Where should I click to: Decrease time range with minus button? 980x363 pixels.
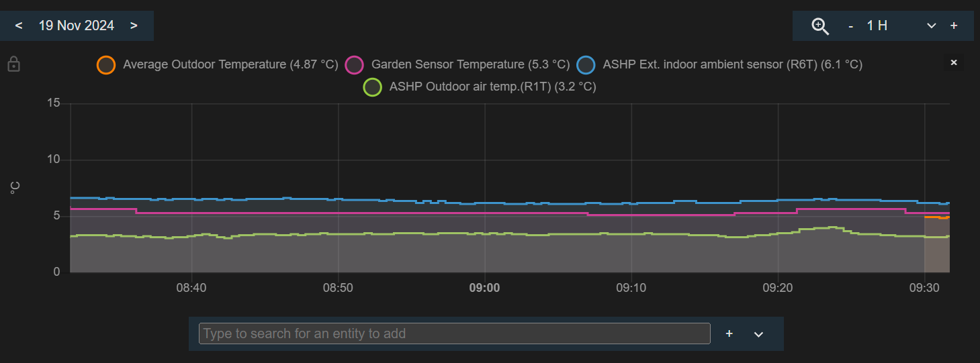pos(851,25)
